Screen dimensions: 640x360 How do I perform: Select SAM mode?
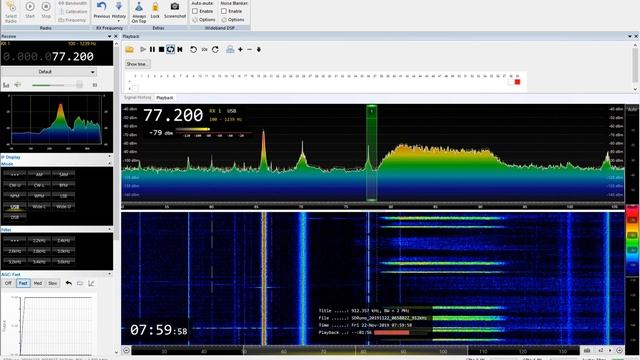(x=64, y=175)
